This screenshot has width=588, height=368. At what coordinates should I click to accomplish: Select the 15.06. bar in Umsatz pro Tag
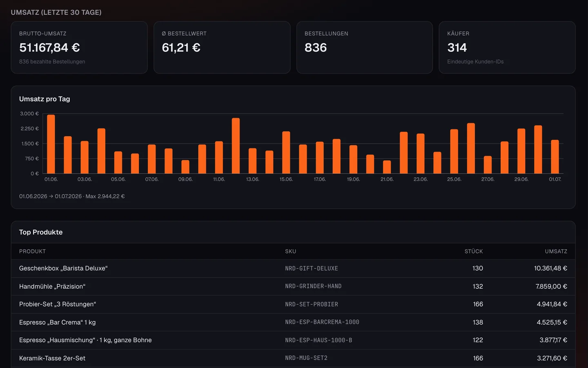[x=286, y=153]
